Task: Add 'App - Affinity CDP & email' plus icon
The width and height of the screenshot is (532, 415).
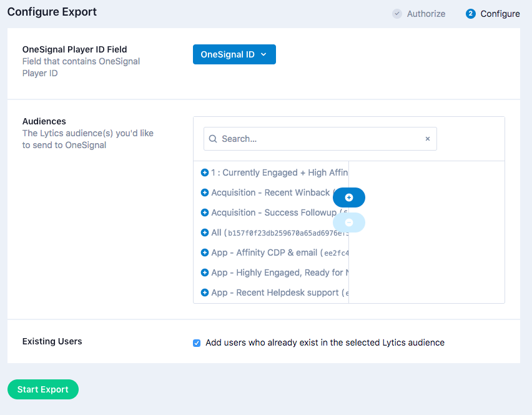Action: [x=205, y=252]
